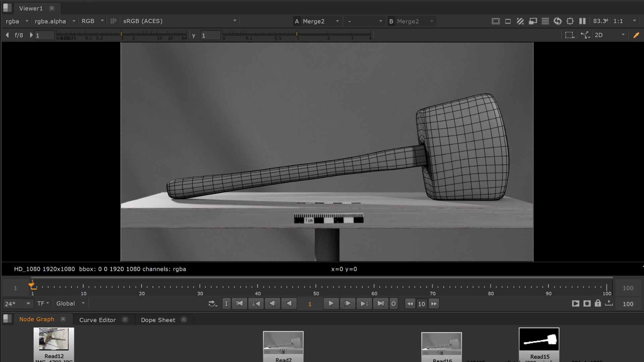The width and height of the screenshot is (644, 362).
Task: Toggle the IP input process button
Action: (113, 21)
